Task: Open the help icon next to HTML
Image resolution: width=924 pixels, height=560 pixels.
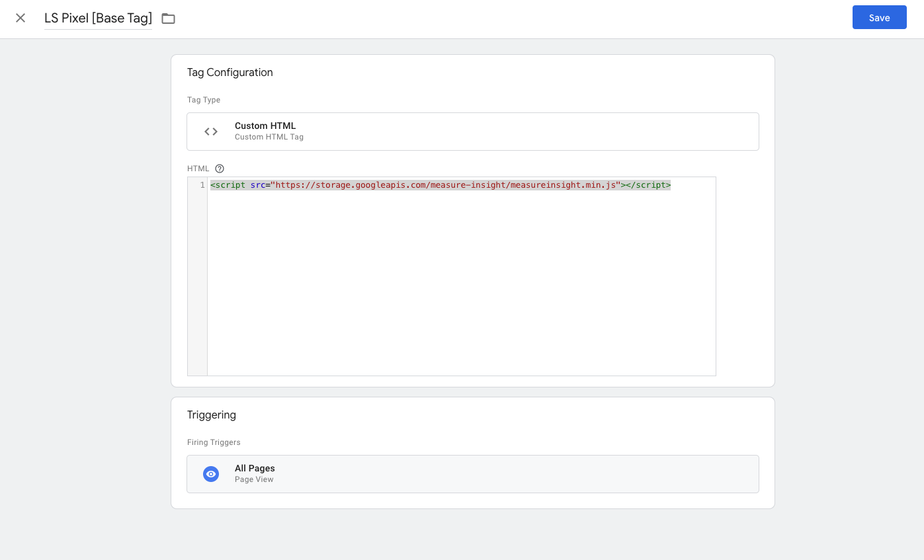Action: [x=220, y=169]
